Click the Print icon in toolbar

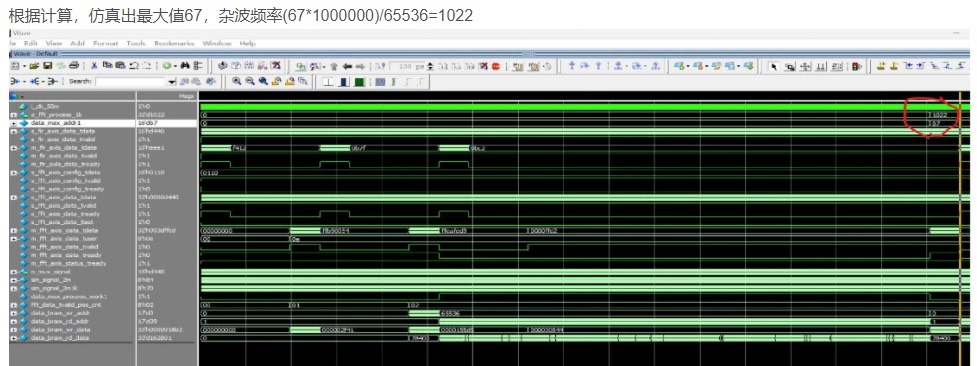coord(74,66)
